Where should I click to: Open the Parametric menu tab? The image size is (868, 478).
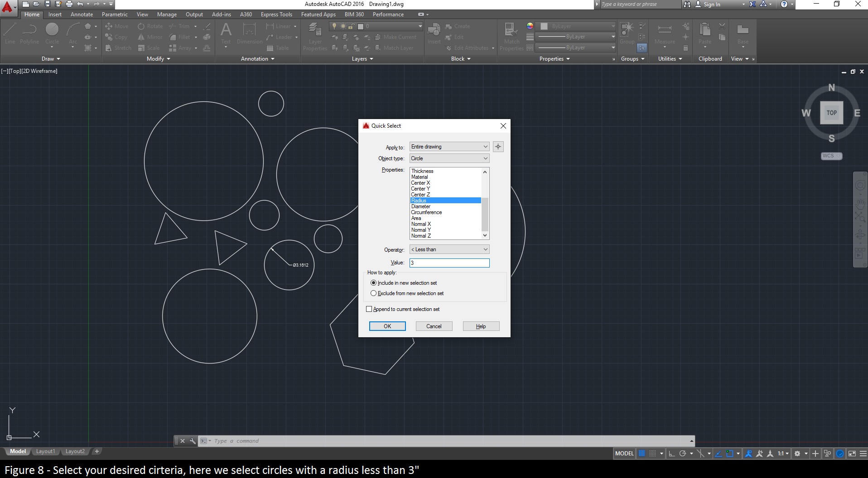pyautogui.click(x=115, y=14)
